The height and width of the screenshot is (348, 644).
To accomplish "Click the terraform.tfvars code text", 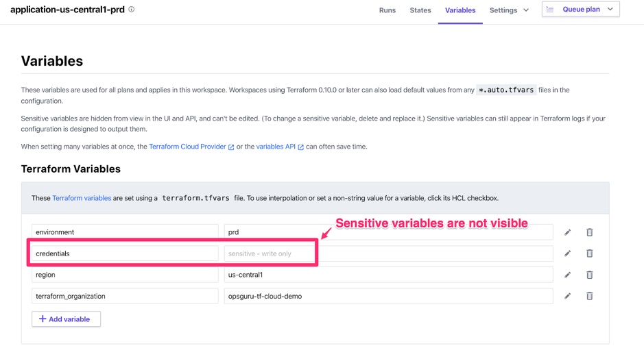I will (x=195, y=198).
